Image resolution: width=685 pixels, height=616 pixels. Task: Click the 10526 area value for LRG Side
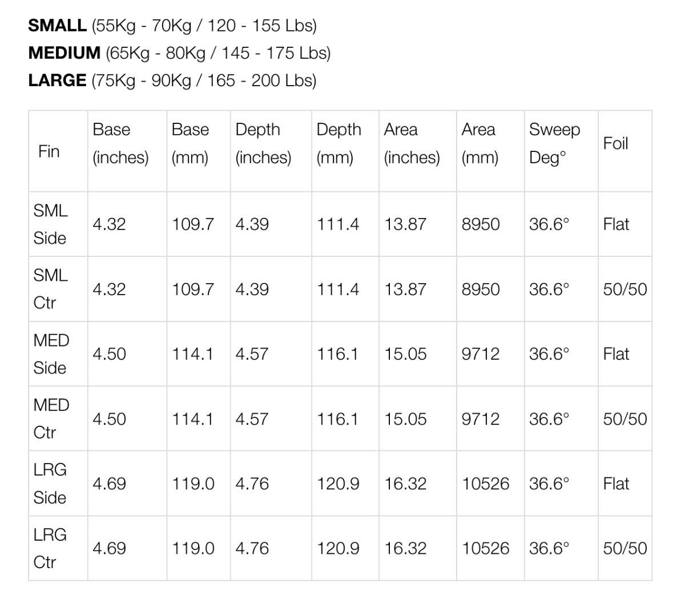point(485,484)
